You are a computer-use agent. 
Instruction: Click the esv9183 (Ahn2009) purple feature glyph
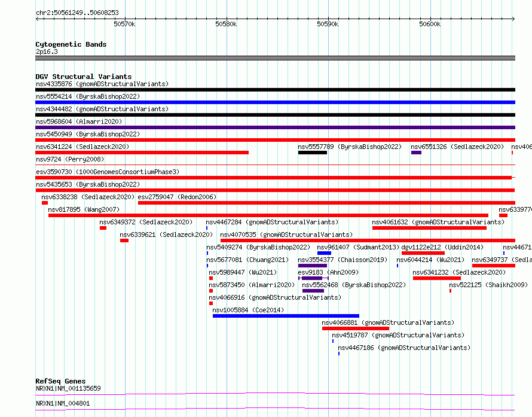[313, 278]
